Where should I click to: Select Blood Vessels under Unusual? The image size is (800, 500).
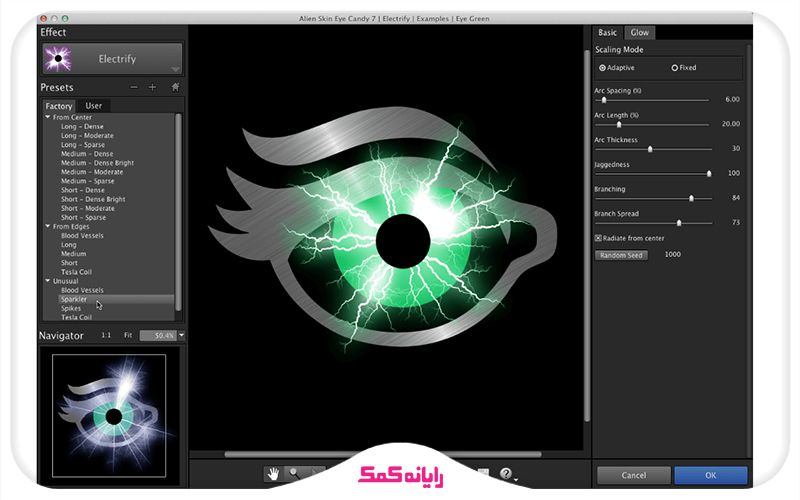coord(82,290)
